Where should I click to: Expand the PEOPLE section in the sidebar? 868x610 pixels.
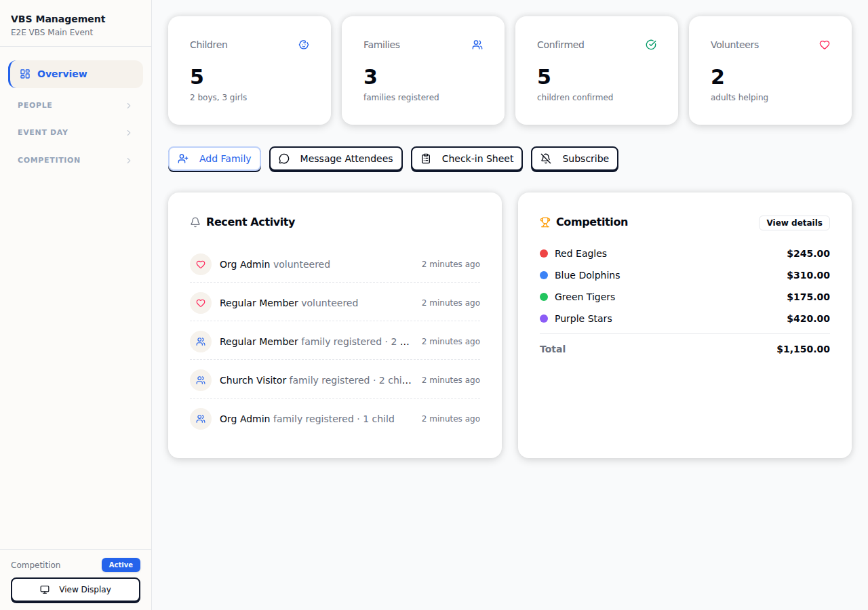(x=75, y=105)
